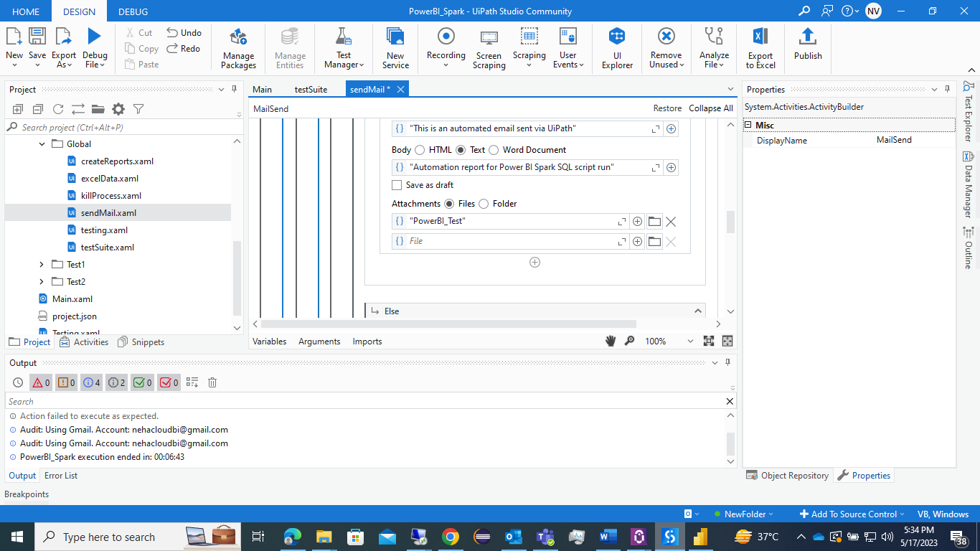Clear all Output panel messages
The width and height of the screenshot is (980, 551).
(x=212, y=382)
